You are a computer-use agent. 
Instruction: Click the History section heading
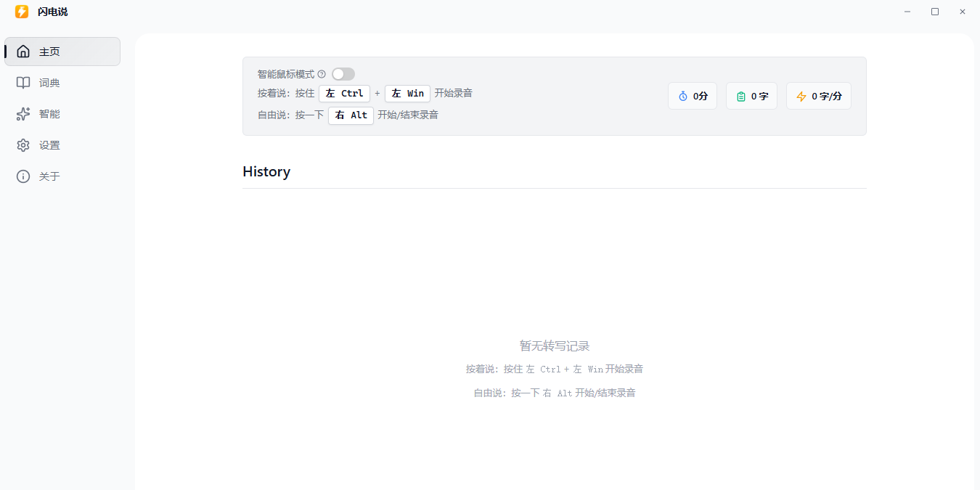[x=266, y=171]
